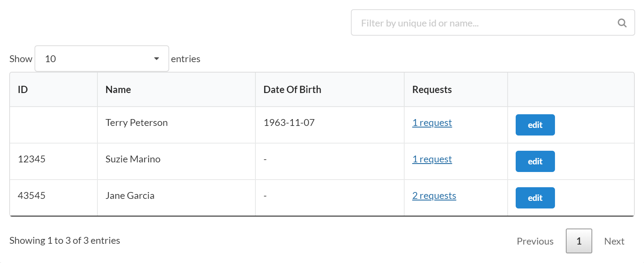Sort by Requests column header

[x=432, y=90]
